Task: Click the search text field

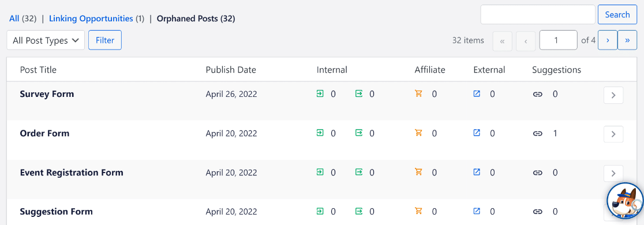Action: click(x=538, y=15)
